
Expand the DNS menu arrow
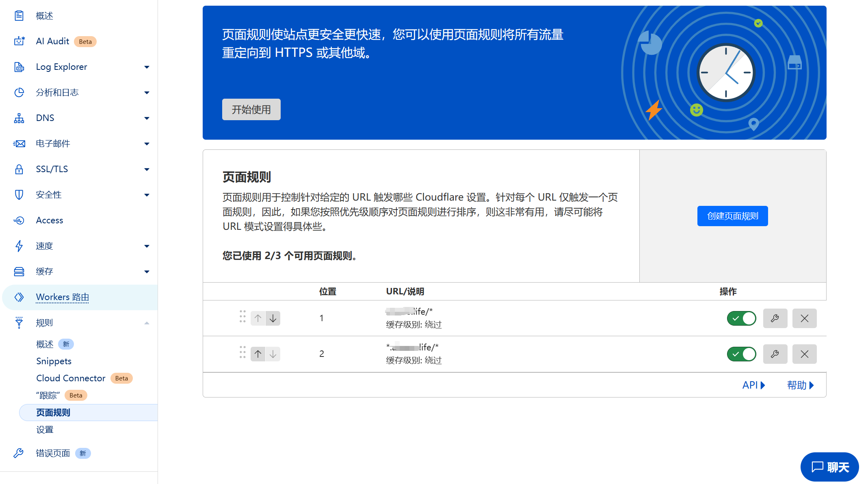(147, 118)
